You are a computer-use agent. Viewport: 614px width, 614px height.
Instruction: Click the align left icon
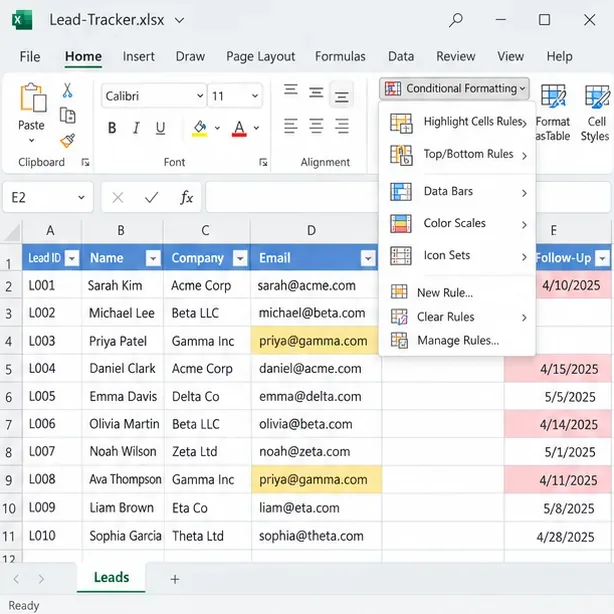(x=291, y=126)
